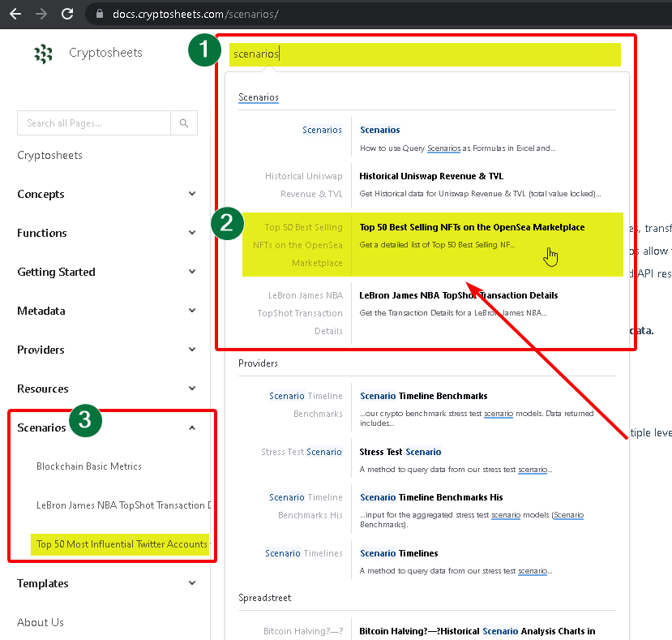The image size is (672, 640).
Task: Open Top 50 Best Selling NFTs result
Action: (472, 227)
